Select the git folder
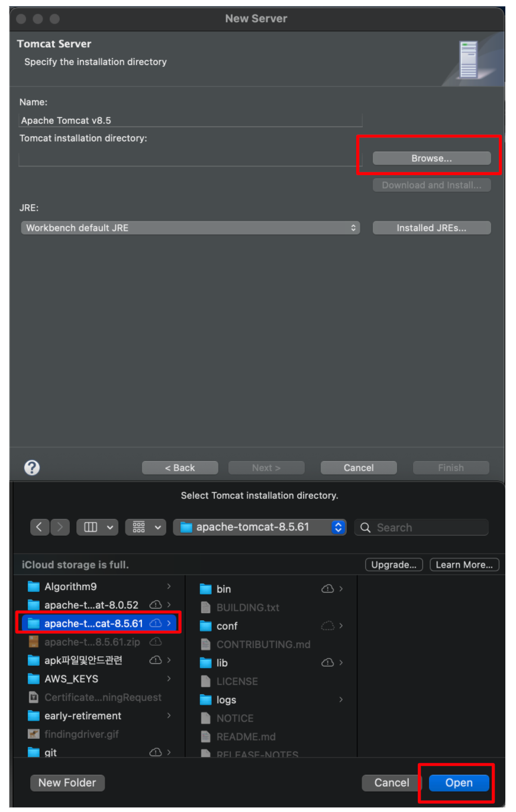 pos(101,752)
